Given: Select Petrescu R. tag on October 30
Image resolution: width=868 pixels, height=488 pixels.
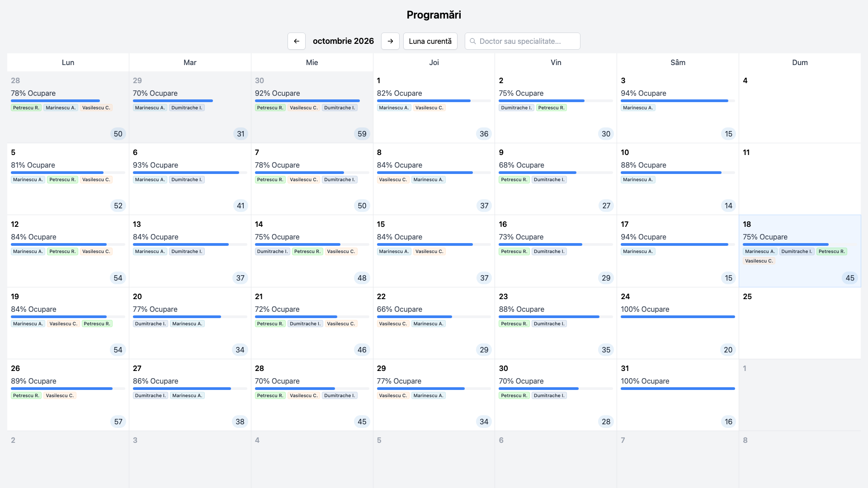Looking at the screenshot, I should click(x=514, y=395).
